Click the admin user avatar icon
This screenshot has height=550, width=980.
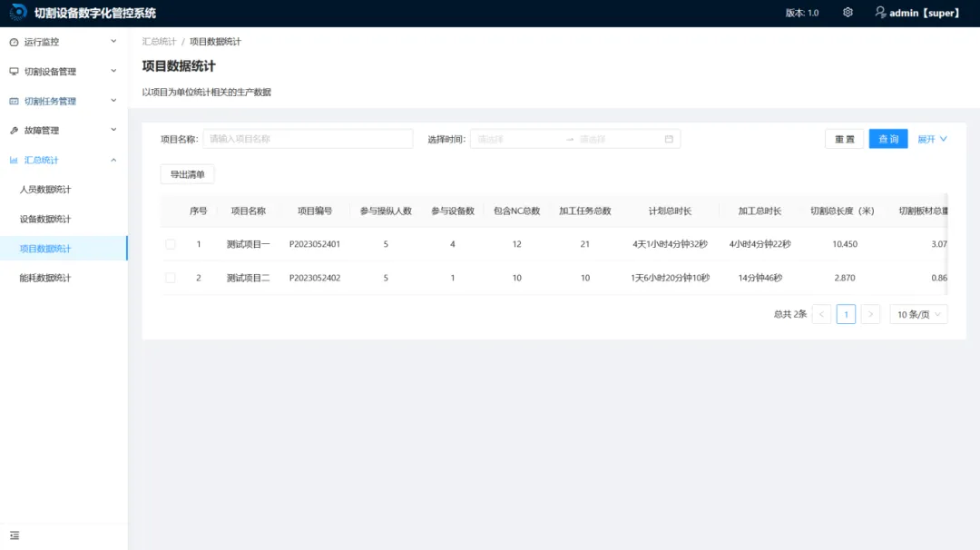point(880,13)
